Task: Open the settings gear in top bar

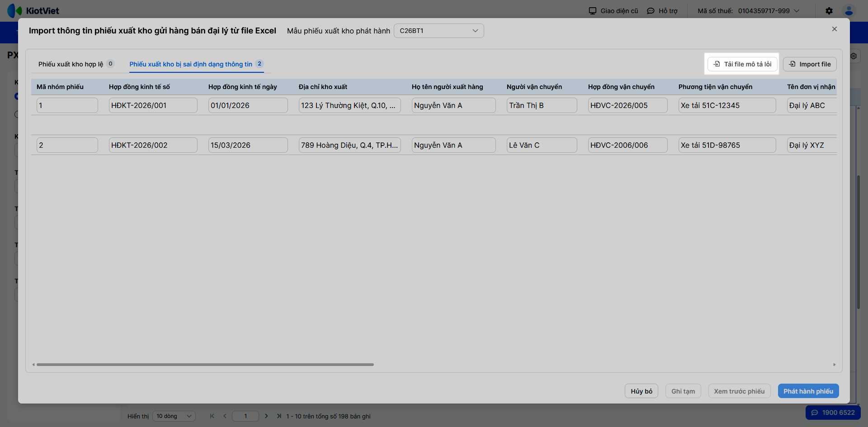Action: click(x=829, y=11)
